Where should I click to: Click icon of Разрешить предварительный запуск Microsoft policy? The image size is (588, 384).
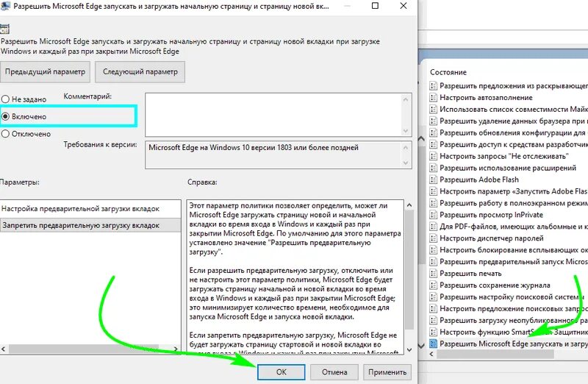point(433,262)
